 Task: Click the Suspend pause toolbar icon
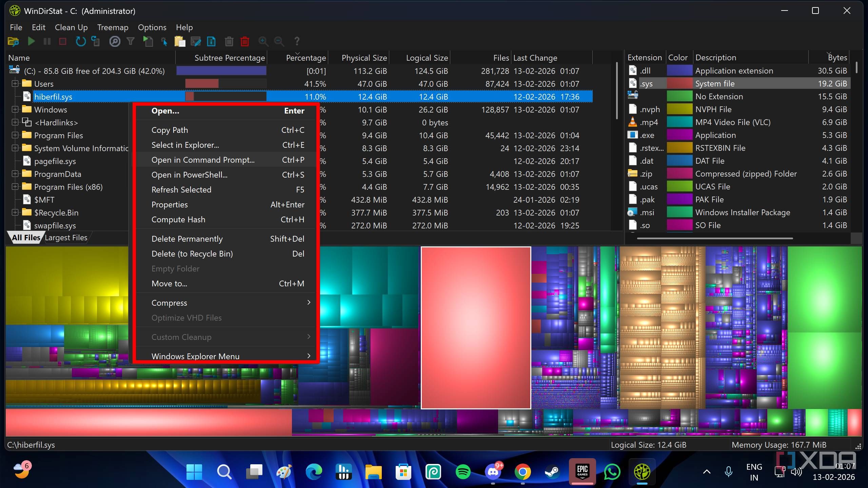pos(47,41)
